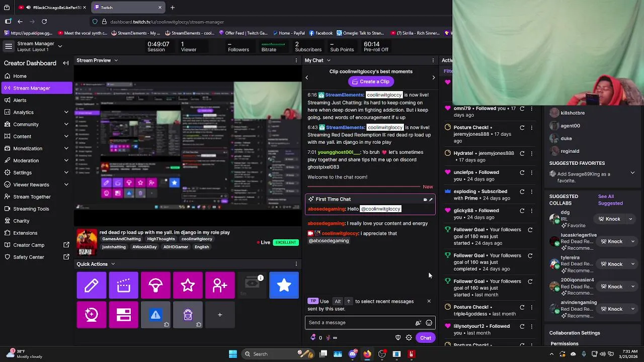Click the blue warning triangle extension tile
Viewport: 644px width, 362px height.
(x=155, y=315)
